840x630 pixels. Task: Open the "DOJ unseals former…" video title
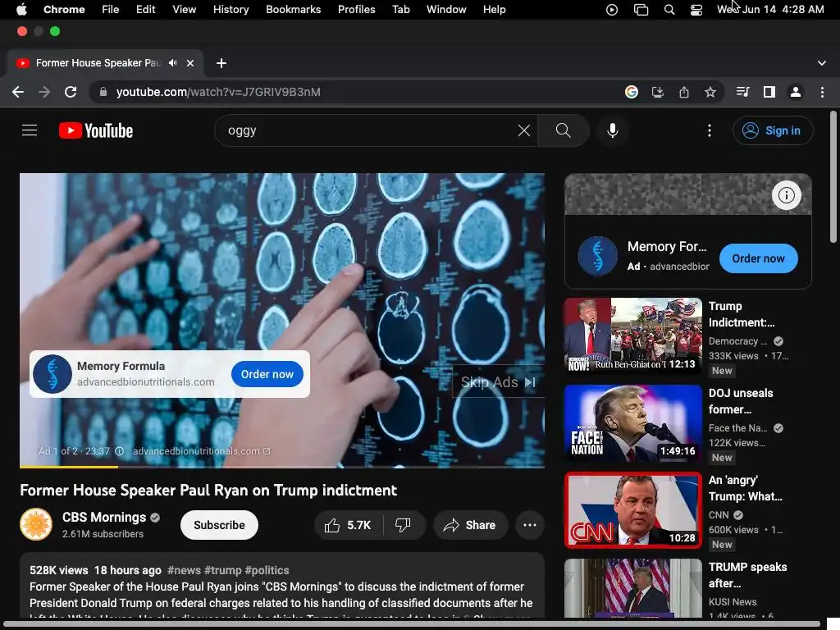741,401
